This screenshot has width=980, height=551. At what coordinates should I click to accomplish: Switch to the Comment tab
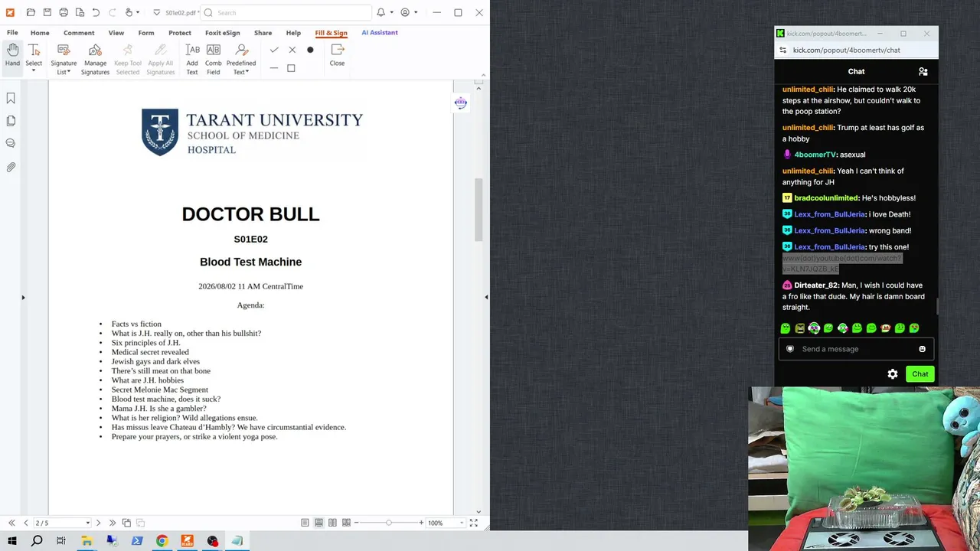[x=79, y=33]
